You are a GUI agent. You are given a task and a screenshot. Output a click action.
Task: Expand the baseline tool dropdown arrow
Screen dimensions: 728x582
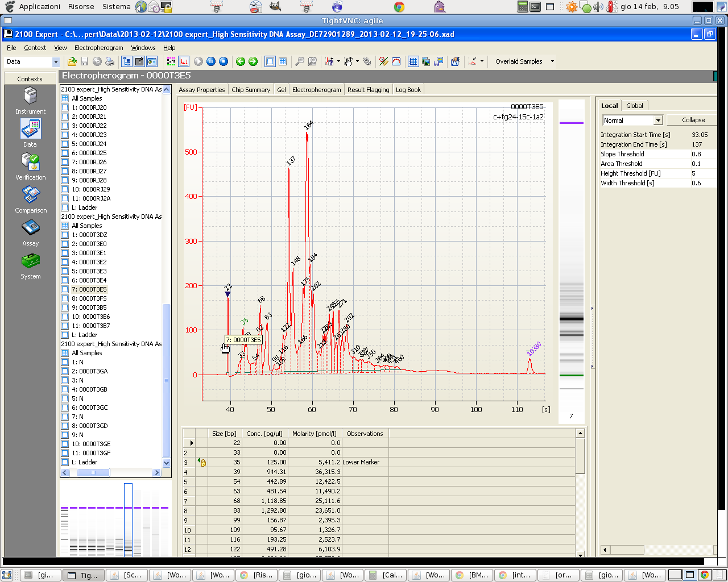[x=482, y=61]
